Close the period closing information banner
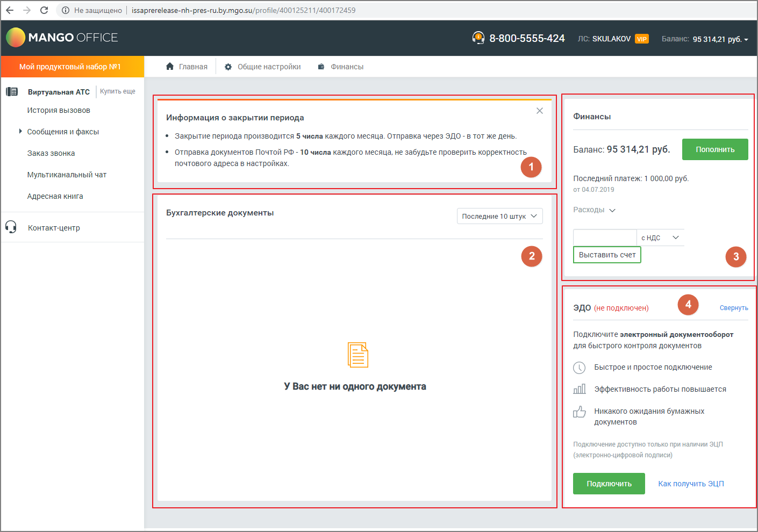 [x=540, y=111]
